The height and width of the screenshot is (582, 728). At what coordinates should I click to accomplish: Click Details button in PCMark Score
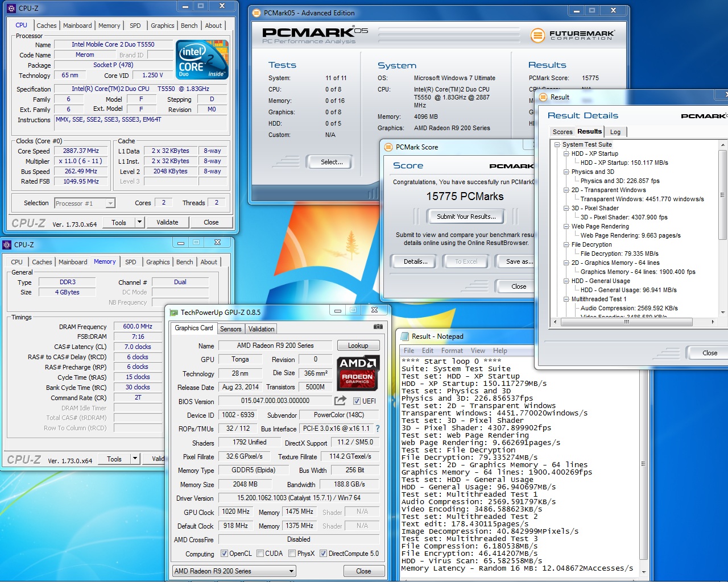[x=416, y=261]
